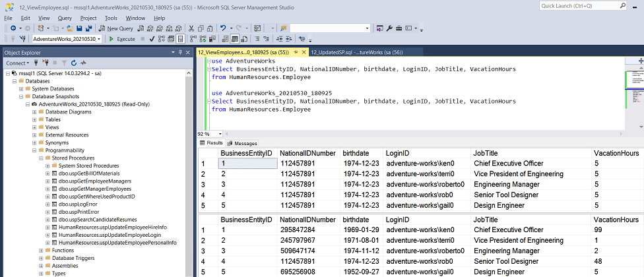Collapse the Database Snapshots node
644x277 pixels.
click(21, 96)
